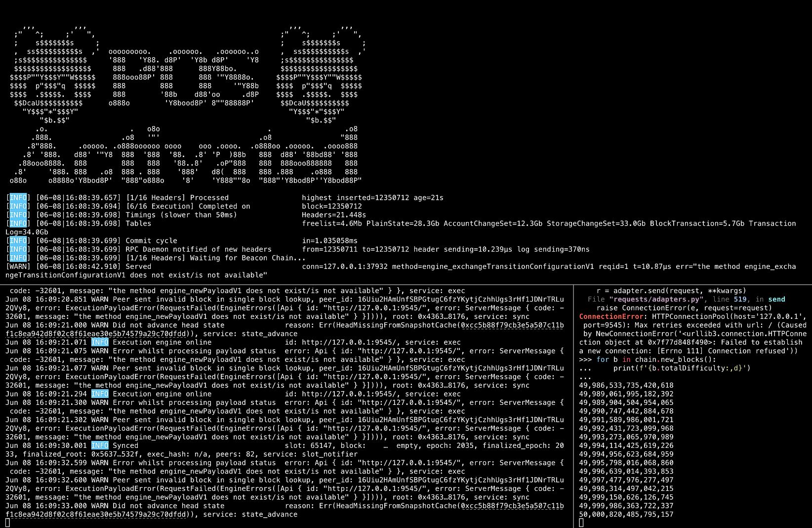Viewport: 812px width, 528px height.
Task: Click timestamp '[06-08|16:08:42.910]'
Action: (x=78, y=266)
